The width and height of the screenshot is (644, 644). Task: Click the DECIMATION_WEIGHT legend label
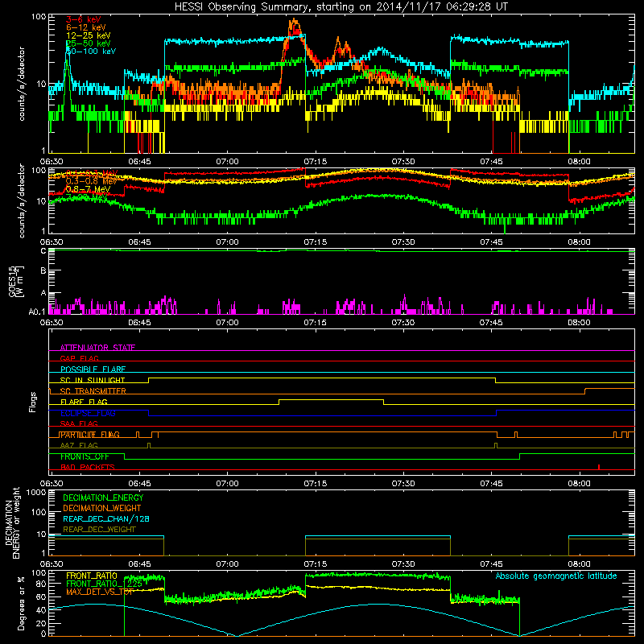point(102,508)
